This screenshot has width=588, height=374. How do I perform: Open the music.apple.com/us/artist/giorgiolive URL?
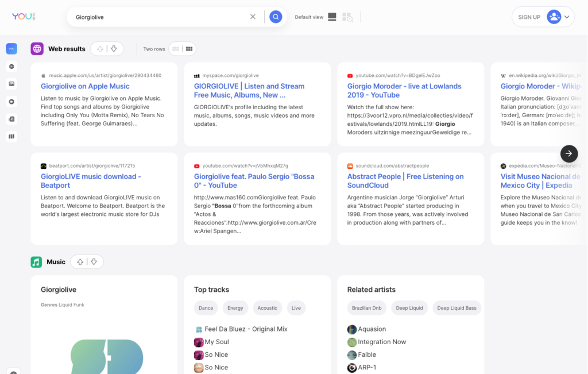(106, 75)
